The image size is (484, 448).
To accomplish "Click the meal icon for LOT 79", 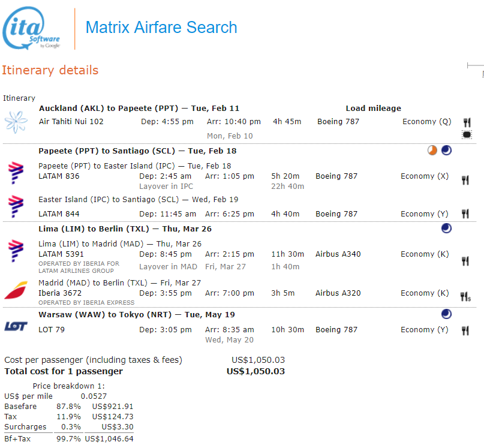I will tap(465, 330).
